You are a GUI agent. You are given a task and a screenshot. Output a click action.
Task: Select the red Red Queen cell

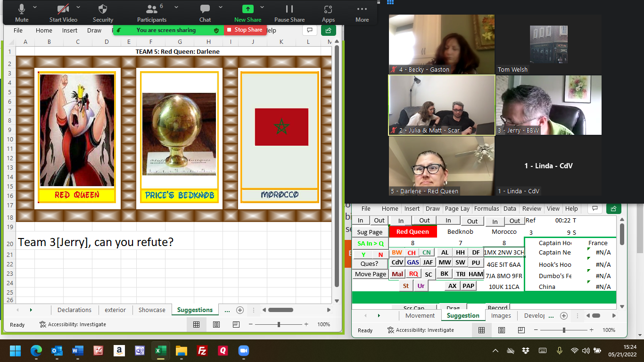coord(413,231)
